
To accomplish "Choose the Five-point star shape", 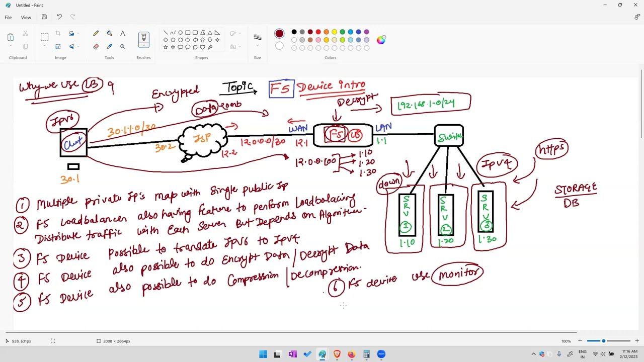I will pyautogui.click(x=166, y=47).
